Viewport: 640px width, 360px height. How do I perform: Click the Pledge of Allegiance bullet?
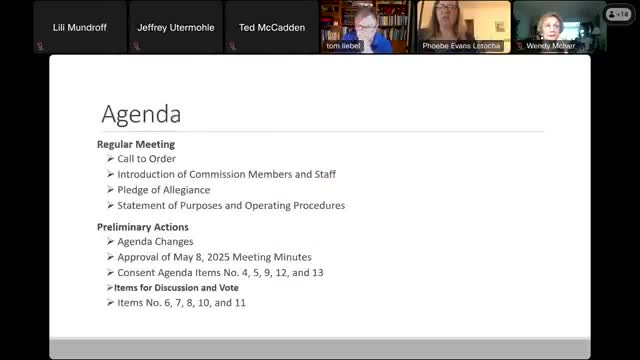[x=164, y=190]
